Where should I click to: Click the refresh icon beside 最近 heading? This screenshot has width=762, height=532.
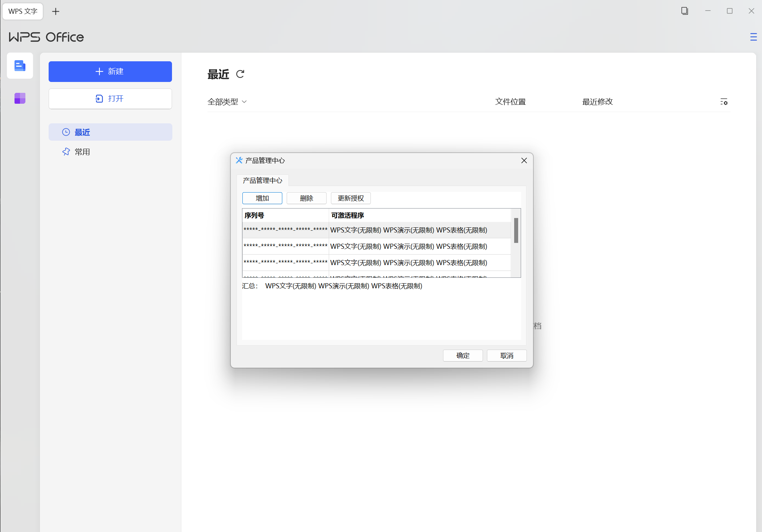tap(240, 74)
